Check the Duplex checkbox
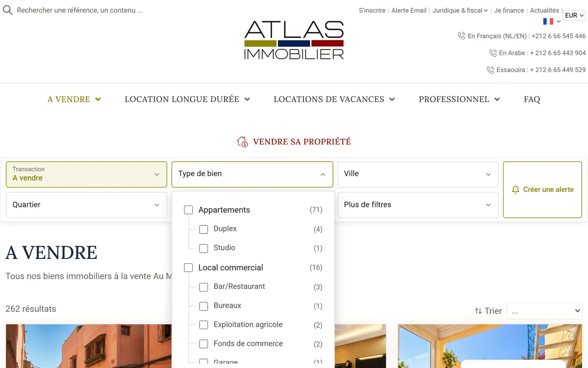Viewport: 588px width, 368px height. point(204,229)
